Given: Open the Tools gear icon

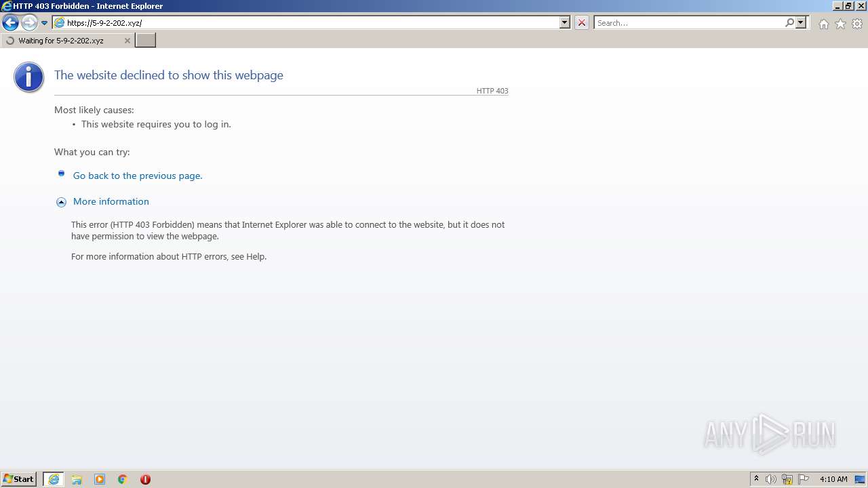Looking at the screenshot, I should [857, 24].
